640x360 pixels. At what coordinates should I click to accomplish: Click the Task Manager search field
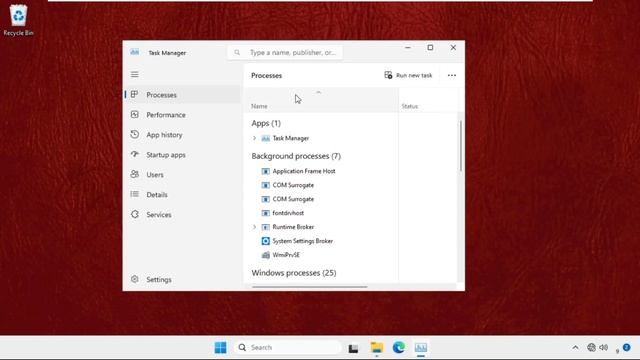(285, 52)
